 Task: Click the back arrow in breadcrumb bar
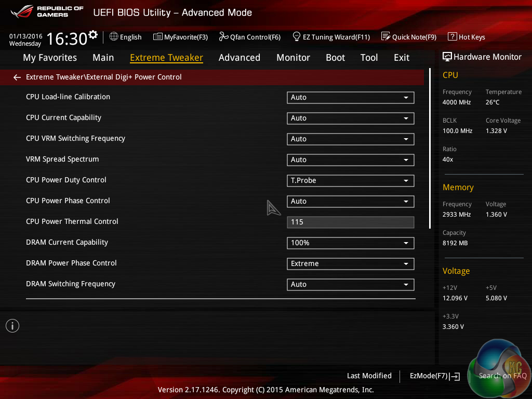[x=17, y=77]
